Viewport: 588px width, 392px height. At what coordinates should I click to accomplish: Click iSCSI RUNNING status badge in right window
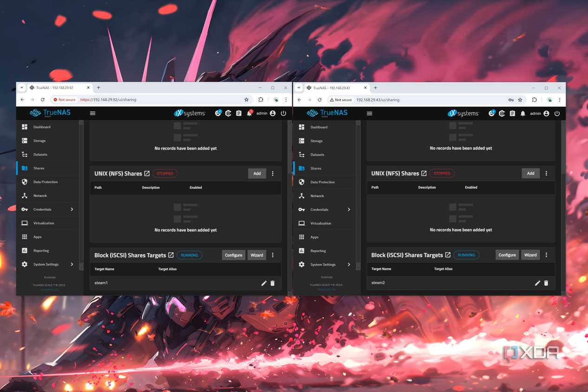(466, 255)
